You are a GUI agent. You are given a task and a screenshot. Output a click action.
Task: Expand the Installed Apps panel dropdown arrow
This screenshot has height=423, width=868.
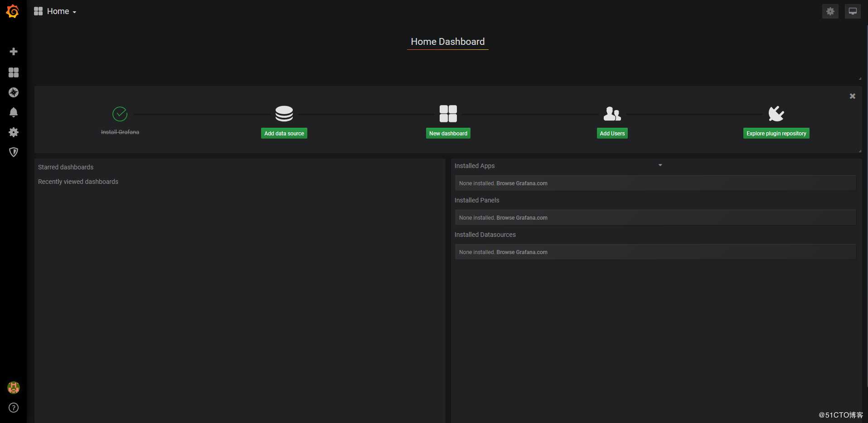pos(660,165)
